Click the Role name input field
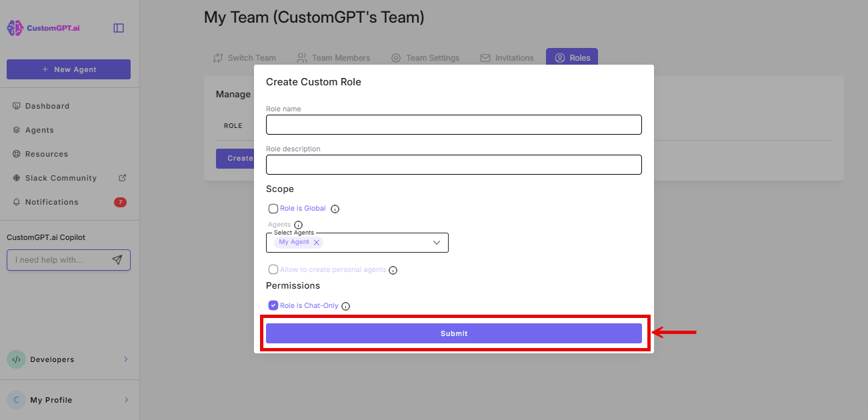This screenshot has width=868, height=420. [x=454, y=125]
